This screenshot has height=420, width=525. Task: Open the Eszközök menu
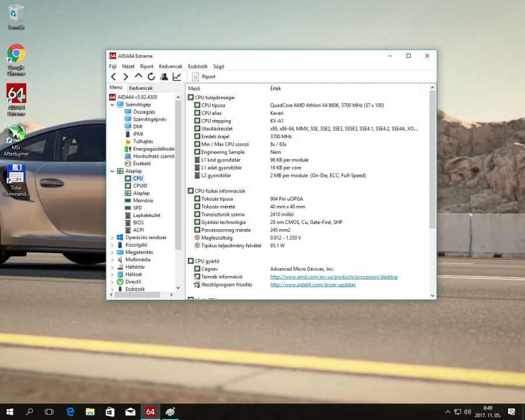pos(198,66)
